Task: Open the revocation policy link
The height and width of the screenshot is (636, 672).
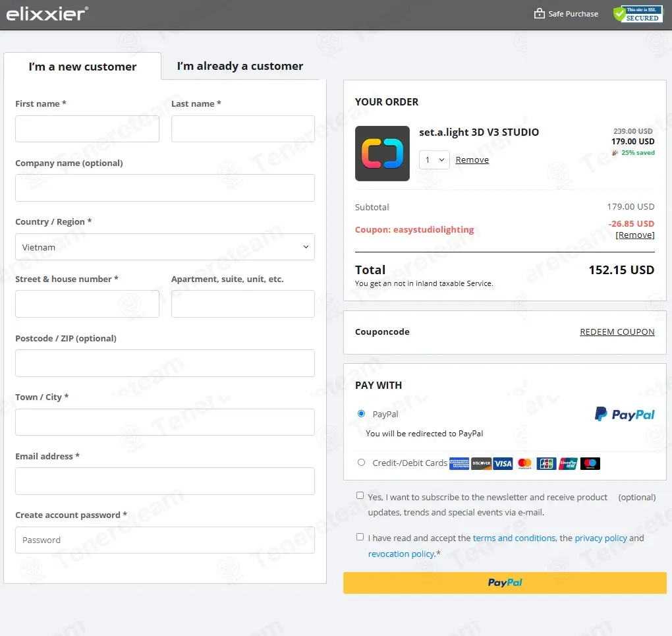Action: 401,554
